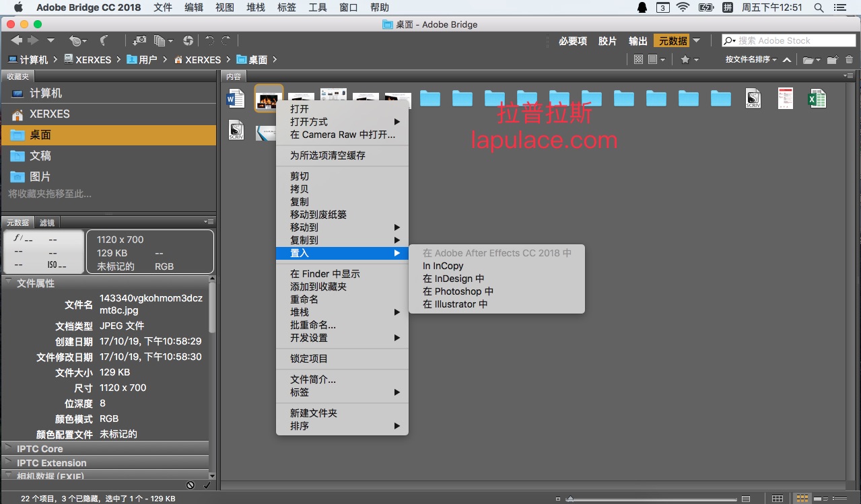Switch to list view icon in status bar
861x504 pixels.
pos(839,499)
